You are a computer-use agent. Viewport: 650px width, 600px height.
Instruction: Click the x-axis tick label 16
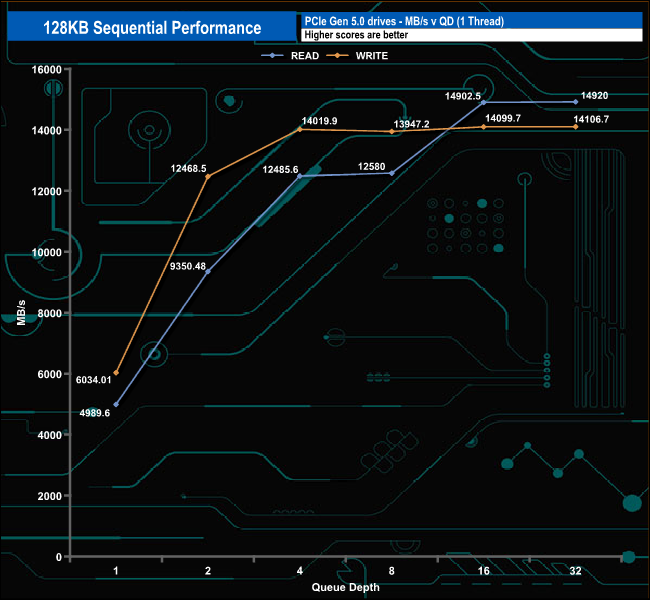[x=484, y=571]
